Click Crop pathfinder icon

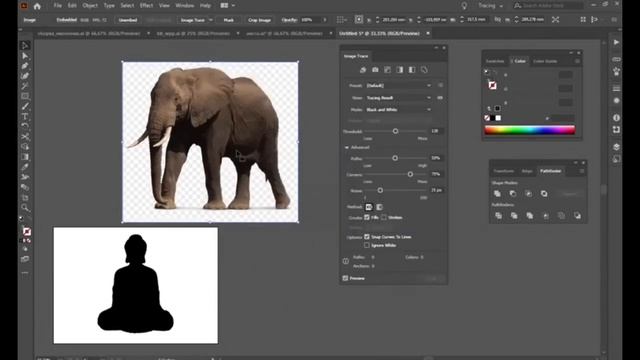[x=546, y=216]
